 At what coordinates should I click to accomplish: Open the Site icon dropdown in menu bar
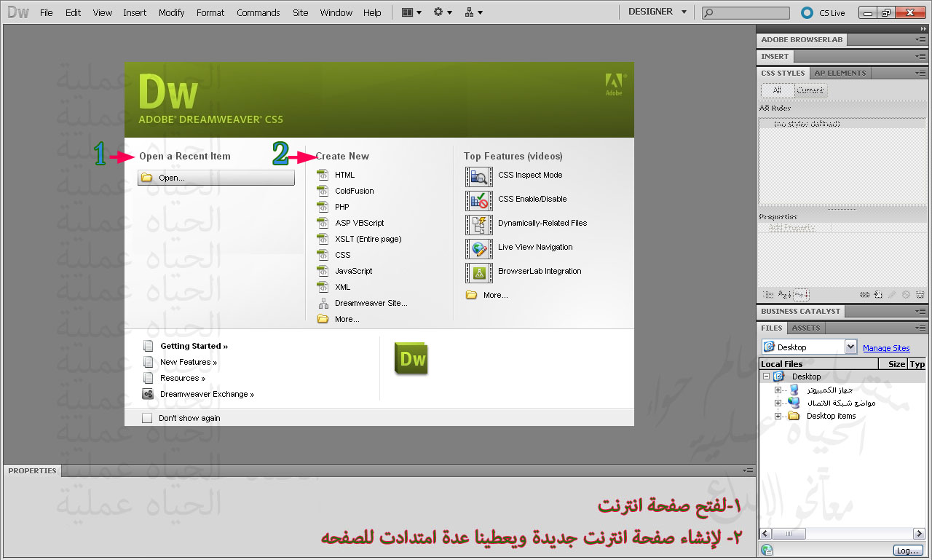pos(473,12)
